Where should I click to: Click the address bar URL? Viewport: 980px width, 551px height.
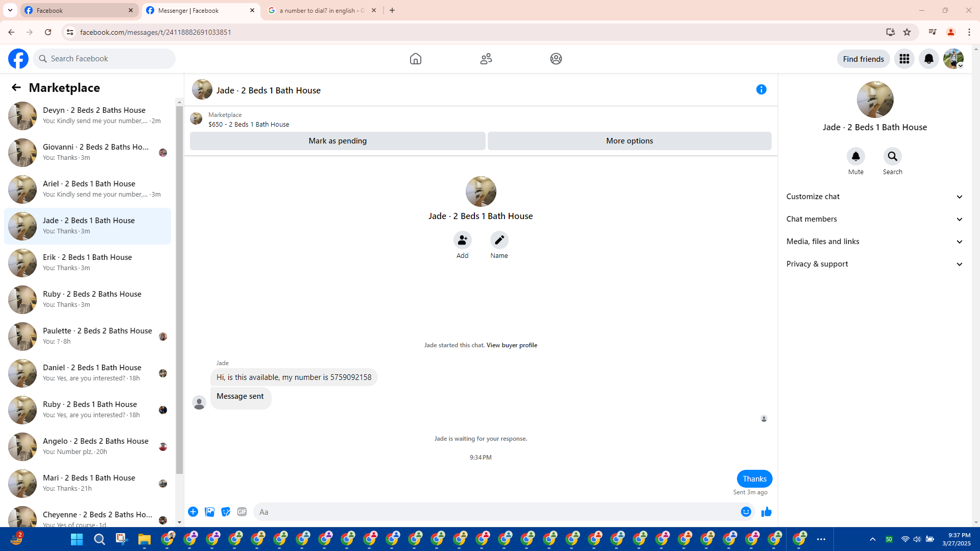click(x=155, y=32)
